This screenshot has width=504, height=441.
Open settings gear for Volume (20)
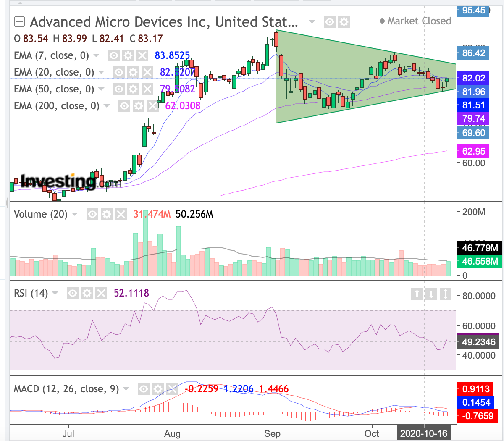pos(107,214)
